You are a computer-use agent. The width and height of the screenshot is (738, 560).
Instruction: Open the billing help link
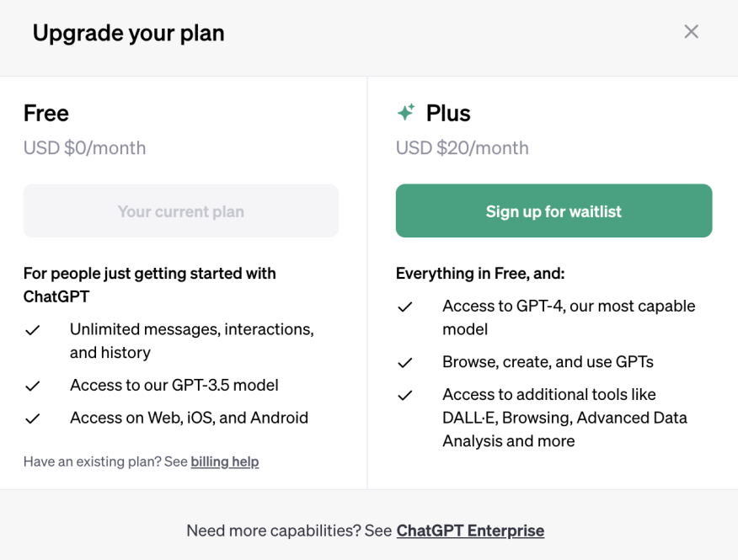(224, 461)
